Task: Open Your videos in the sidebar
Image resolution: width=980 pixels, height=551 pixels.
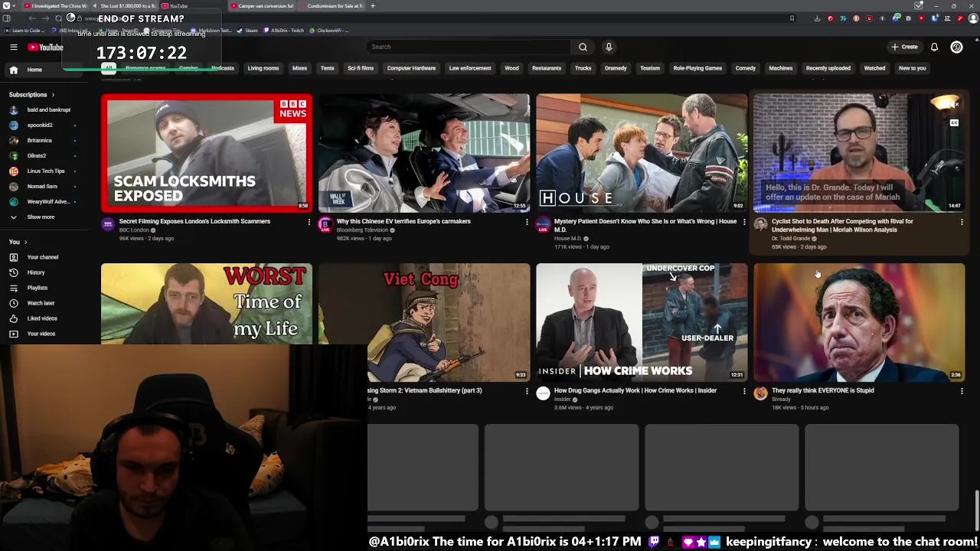Action: tap(41, 334)
